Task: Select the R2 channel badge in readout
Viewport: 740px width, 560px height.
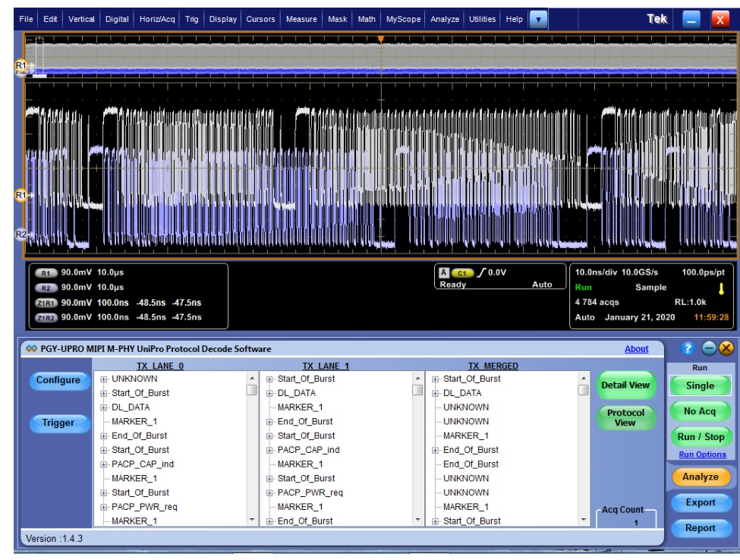Action: (46, 288)
